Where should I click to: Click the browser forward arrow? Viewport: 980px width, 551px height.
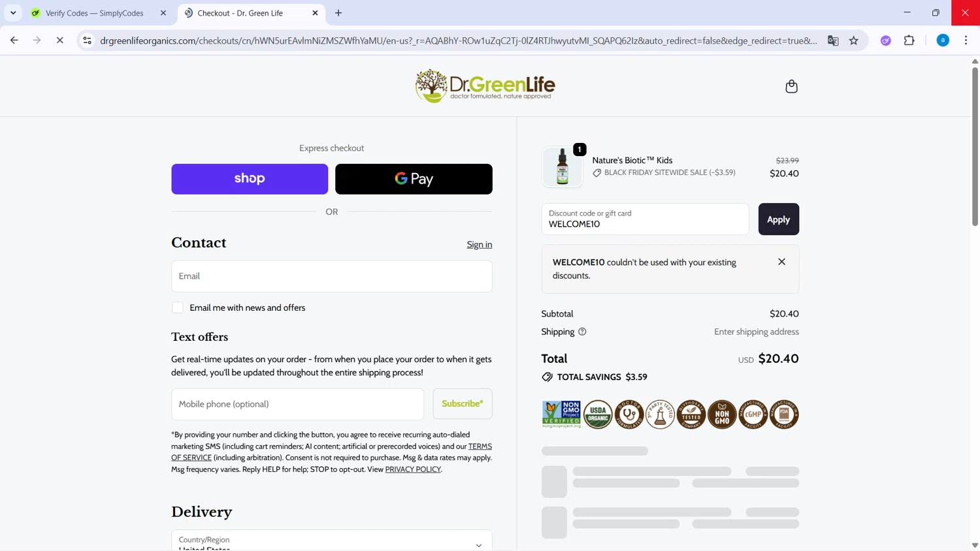click(37, 40)
